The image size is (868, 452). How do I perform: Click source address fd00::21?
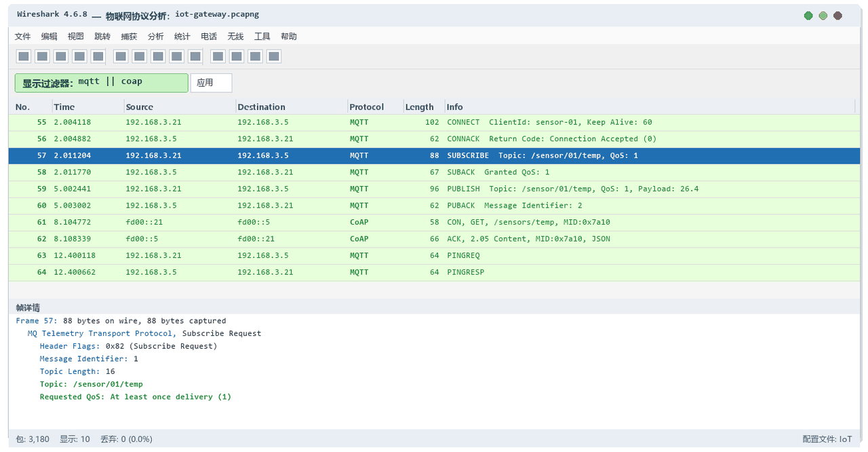144,222
